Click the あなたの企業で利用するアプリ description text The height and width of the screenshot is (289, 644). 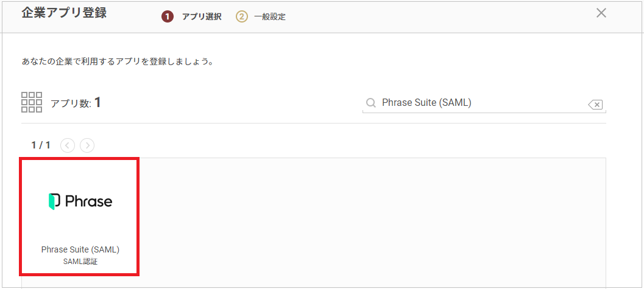click(117, 63)
